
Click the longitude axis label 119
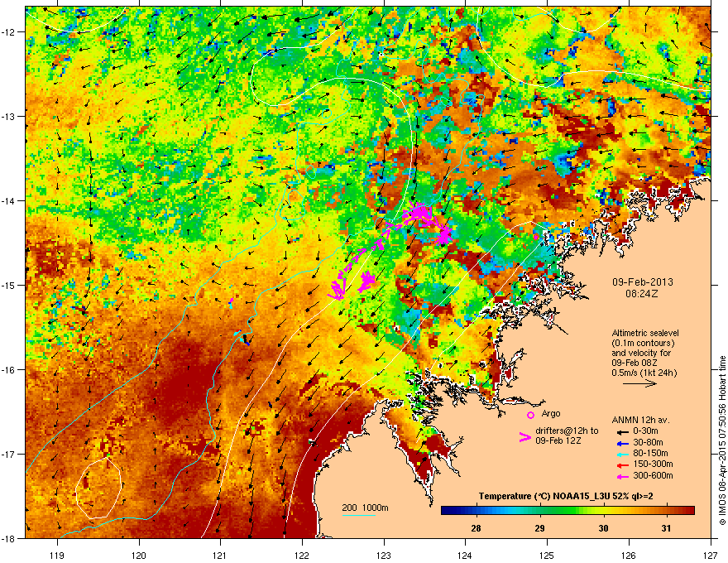[57, 555]
